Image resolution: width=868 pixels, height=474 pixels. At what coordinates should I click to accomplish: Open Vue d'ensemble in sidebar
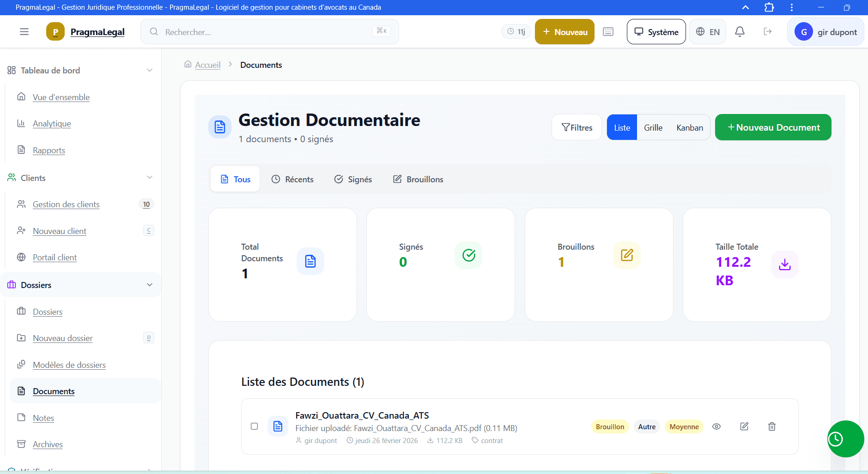click(61, 97)
